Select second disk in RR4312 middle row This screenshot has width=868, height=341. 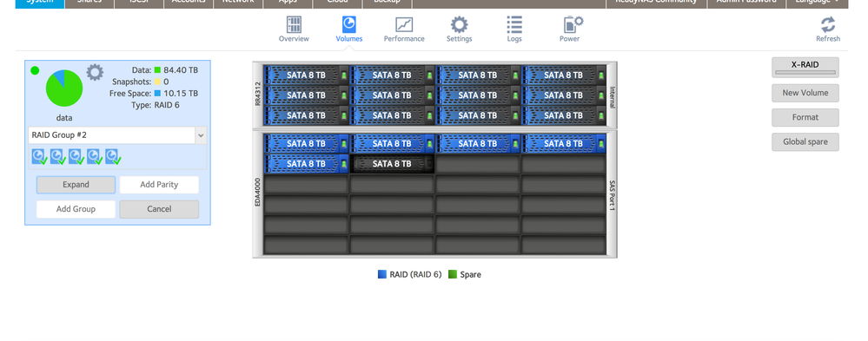pyautogui.click(x=392, y=95)
